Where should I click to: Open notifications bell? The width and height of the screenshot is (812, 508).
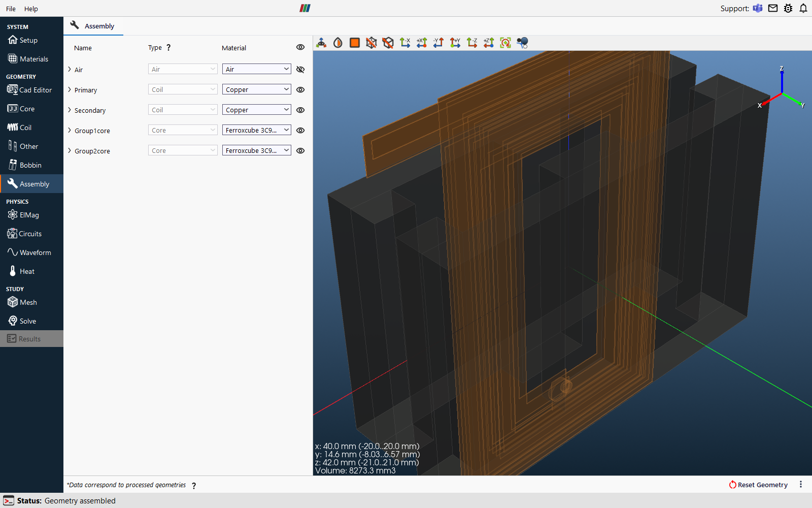(x=803, y=8)
